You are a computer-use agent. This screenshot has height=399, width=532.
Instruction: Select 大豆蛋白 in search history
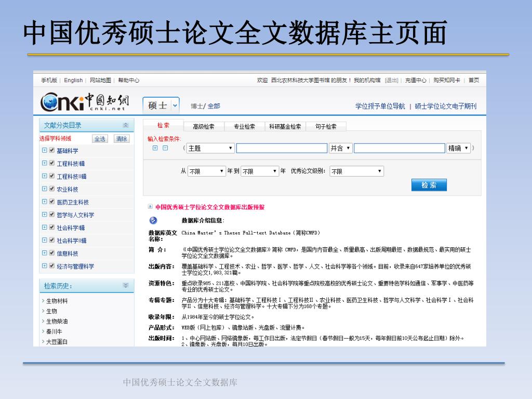point(57,342)
